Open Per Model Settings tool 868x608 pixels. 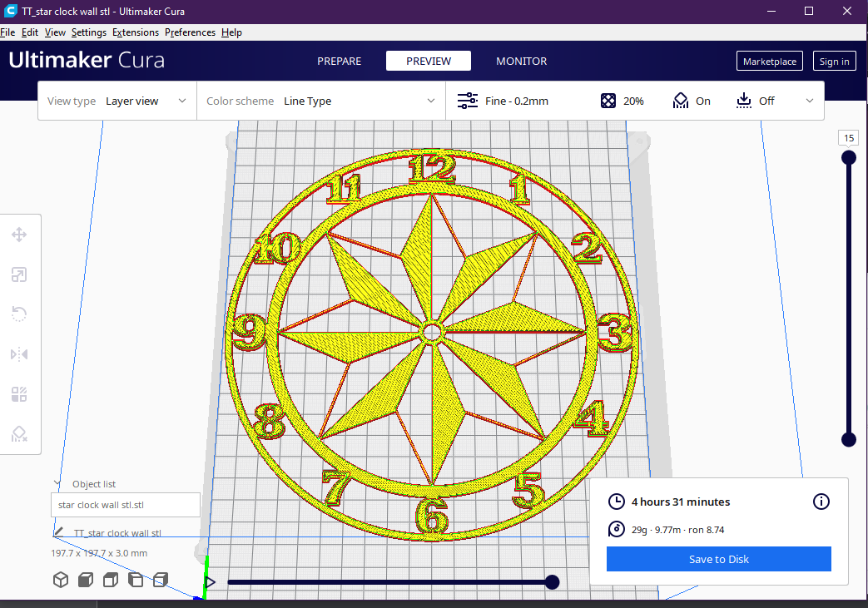click(x=19, y=394)
